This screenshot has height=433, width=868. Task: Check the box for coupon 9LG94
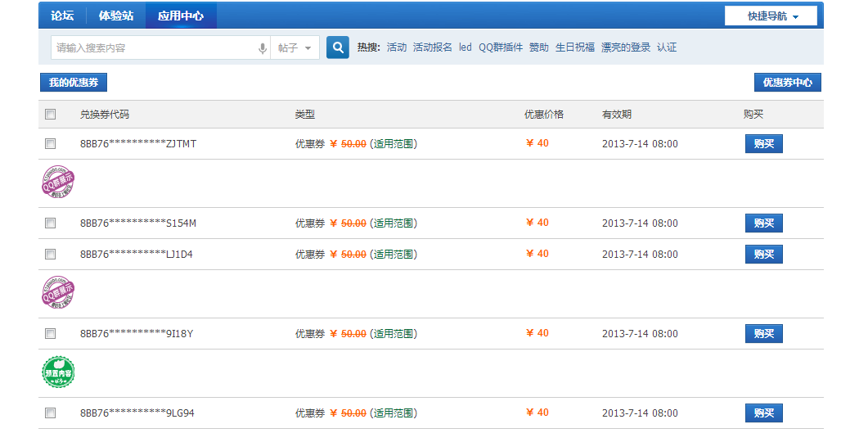tap(51, 413)
